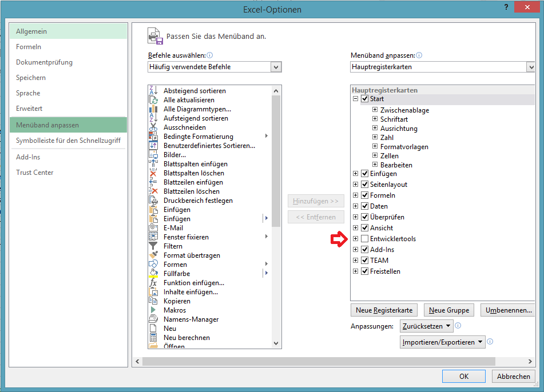The height and width of the screenshot is (392, 544).
Task: Click the Namens-Manager icon
Action: pos(153,319)
